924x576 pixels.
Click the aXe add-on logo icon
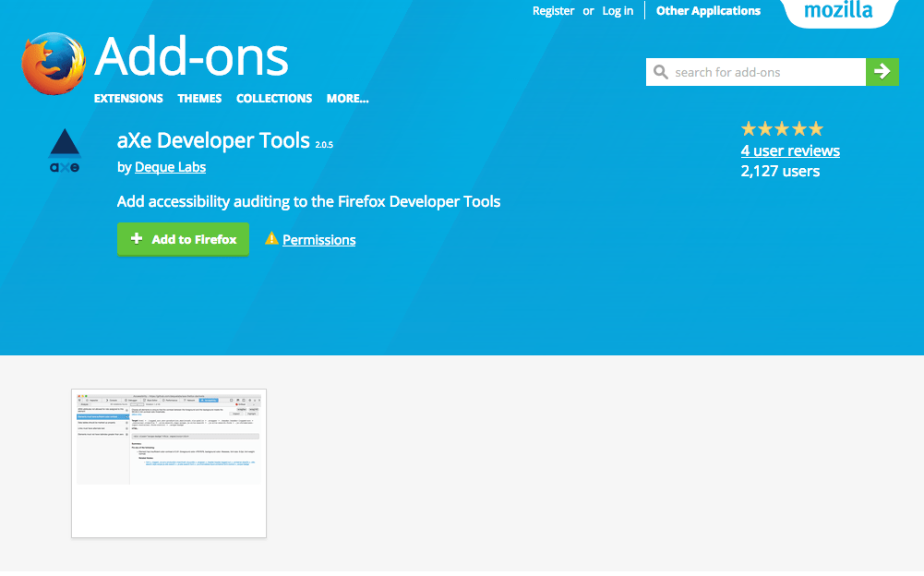65,151
